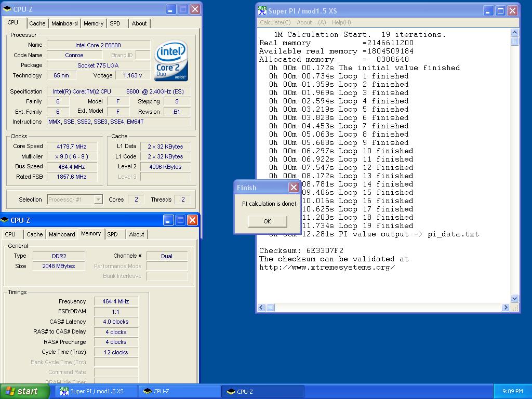Close the Finish dialog with X
The image size is (532, 399).
tap(294, 187)
